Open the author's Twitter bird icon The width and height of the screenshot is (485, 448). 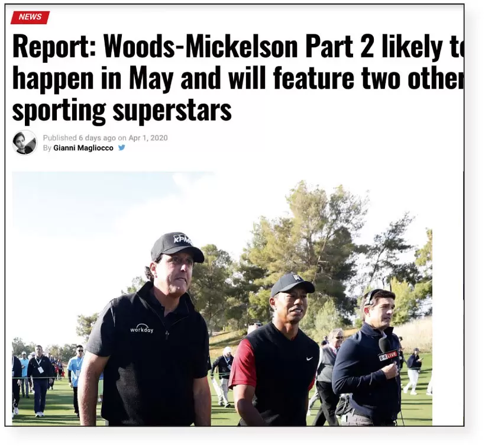click(x=122, y=148)
